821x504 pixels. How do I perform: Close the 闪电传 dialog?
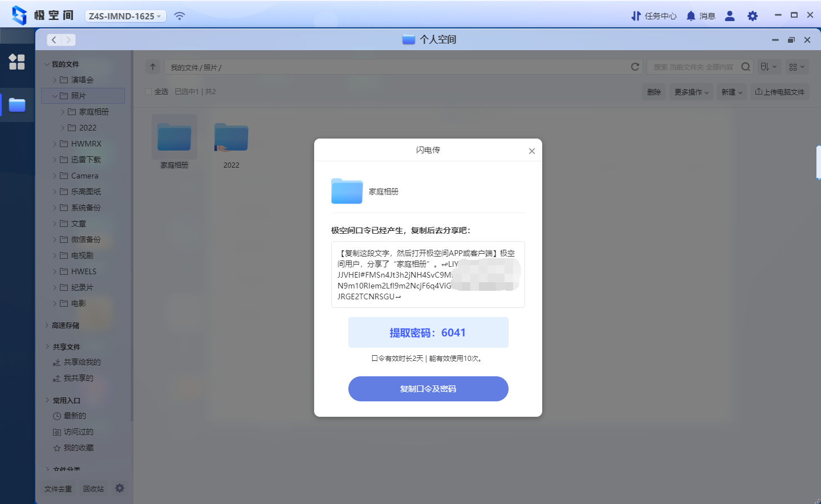click(531, 151)
